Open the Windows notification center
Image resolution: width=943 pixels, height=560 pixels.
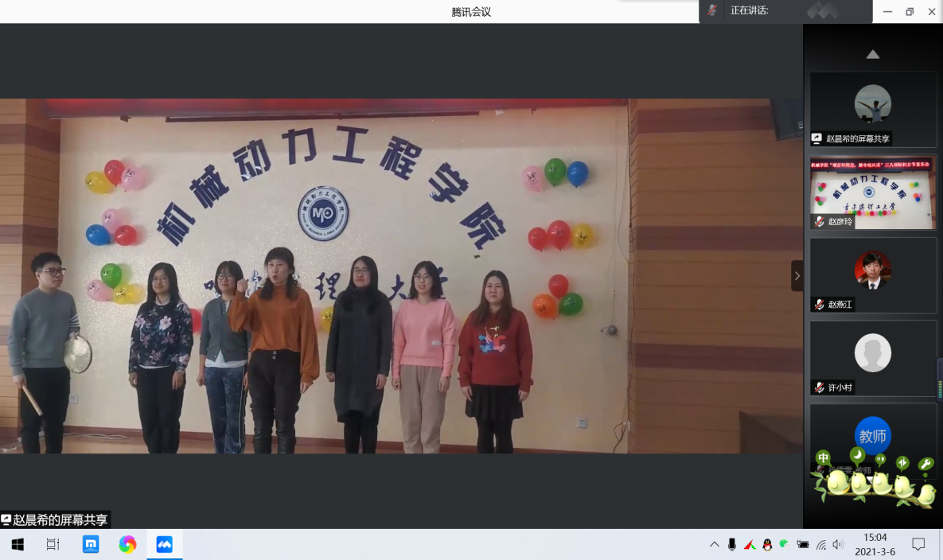918,545
